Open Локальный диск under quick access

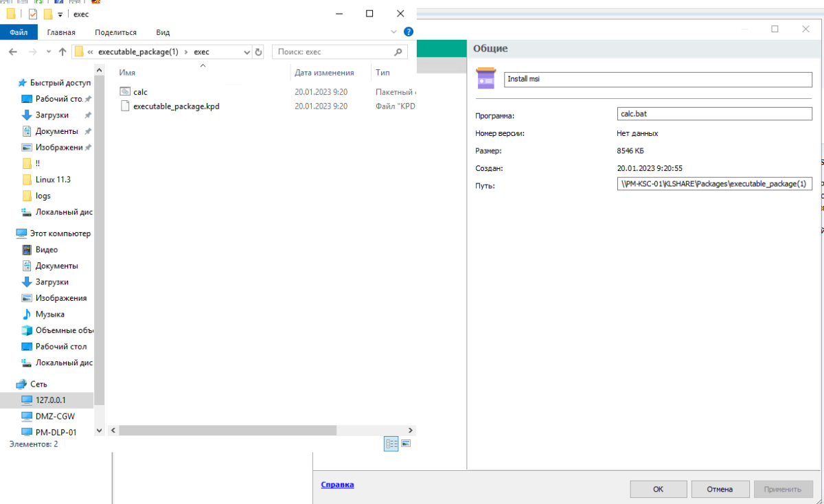click(64, 212)
